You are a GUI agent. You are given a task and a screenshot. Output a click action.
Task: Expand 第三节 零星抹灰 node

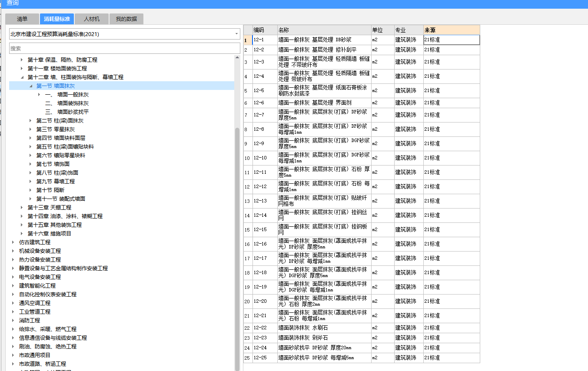pyautogui.click(x=30, y=129)
